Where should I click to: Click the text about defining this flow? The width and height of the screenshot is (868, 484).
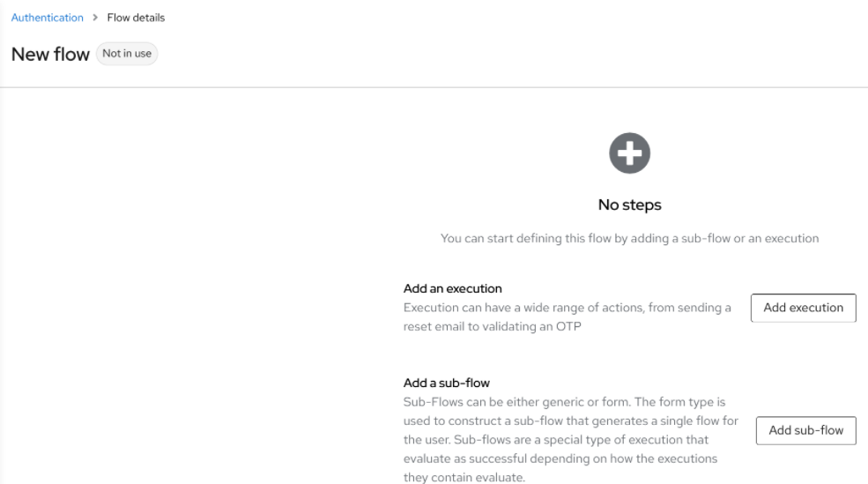coord(629,238)
